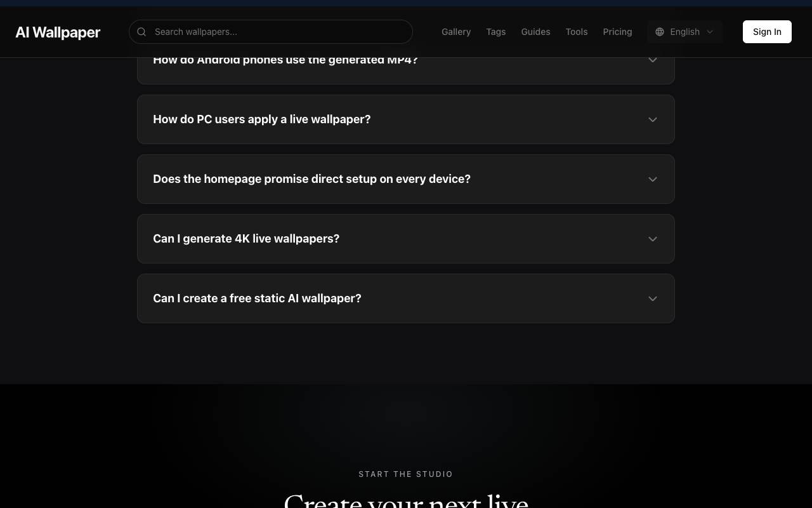Expand the homepage direct setup question chevron
This screenshot has height=508, width=812.
click(652, 179)
